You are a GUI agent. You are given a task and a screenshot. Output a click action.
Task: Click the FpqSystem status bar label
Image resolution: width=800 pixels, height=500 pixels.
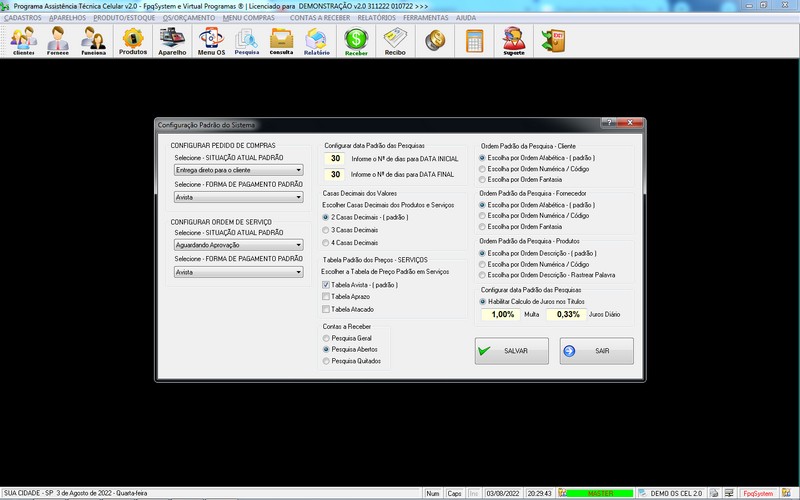pos(758,493)
